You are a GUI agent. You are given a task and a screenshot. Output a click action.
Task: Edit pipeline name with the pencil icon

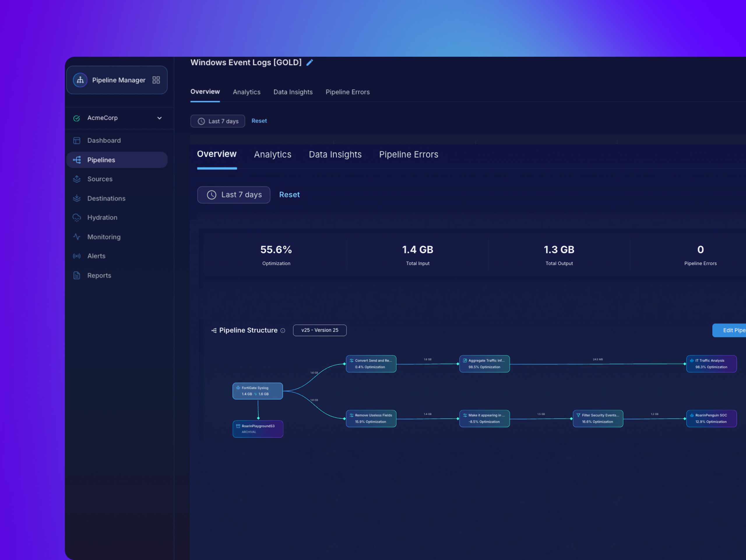pyautogui.click(x=309, y=62)
